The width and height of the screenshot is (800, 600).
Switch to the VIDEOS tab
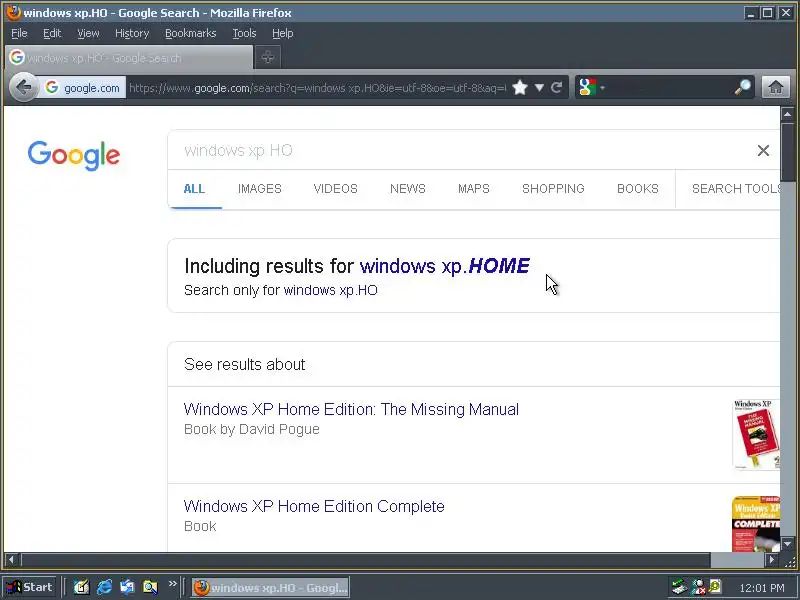[x=335, y=189]
